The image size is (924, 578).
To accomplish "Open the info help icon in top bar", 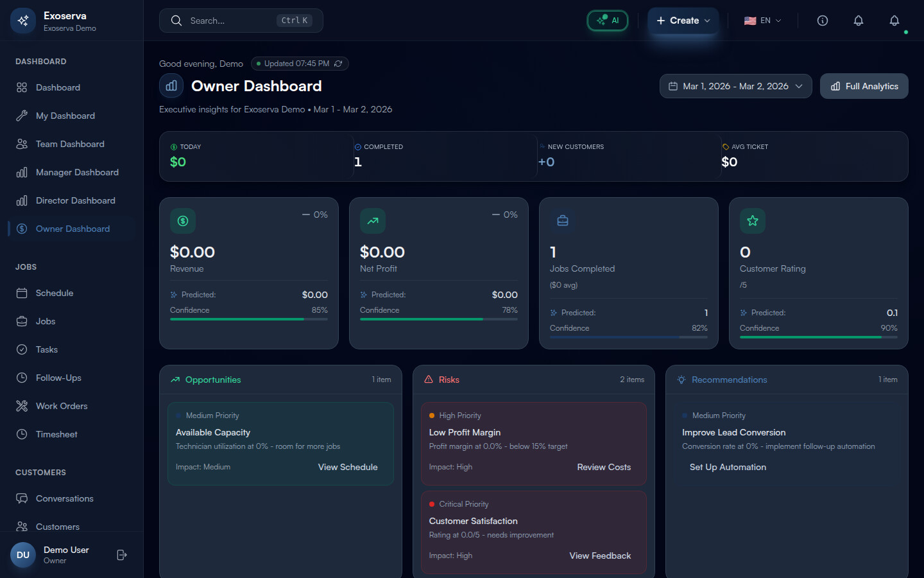I will (822, 21).
